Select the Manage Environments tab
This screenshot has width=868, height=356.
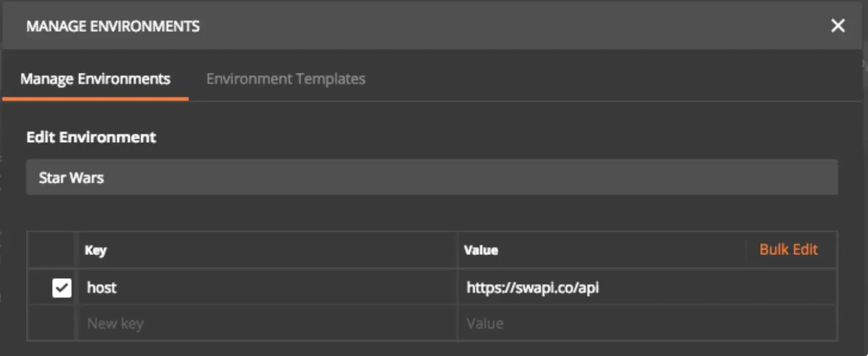coord(95,79)
